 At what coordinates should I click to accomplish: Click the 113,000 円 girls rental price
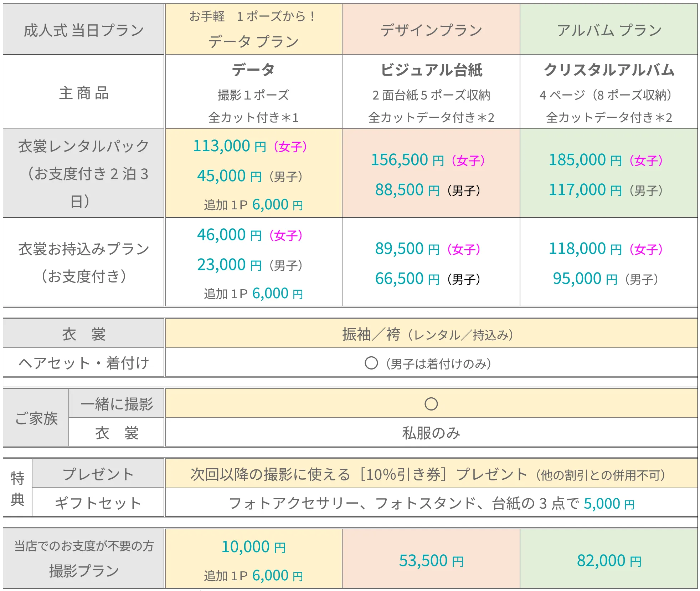229,146
